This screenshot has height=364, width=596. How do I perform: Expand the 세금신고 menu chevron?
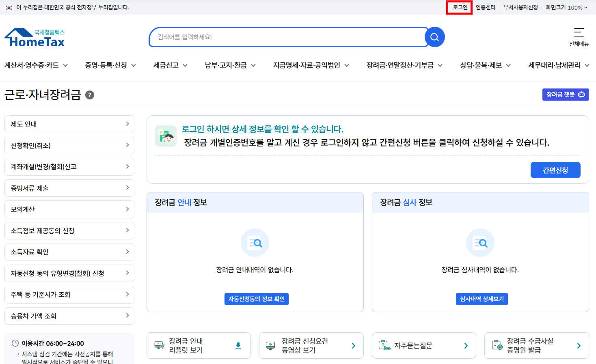(x=186, y=65)
